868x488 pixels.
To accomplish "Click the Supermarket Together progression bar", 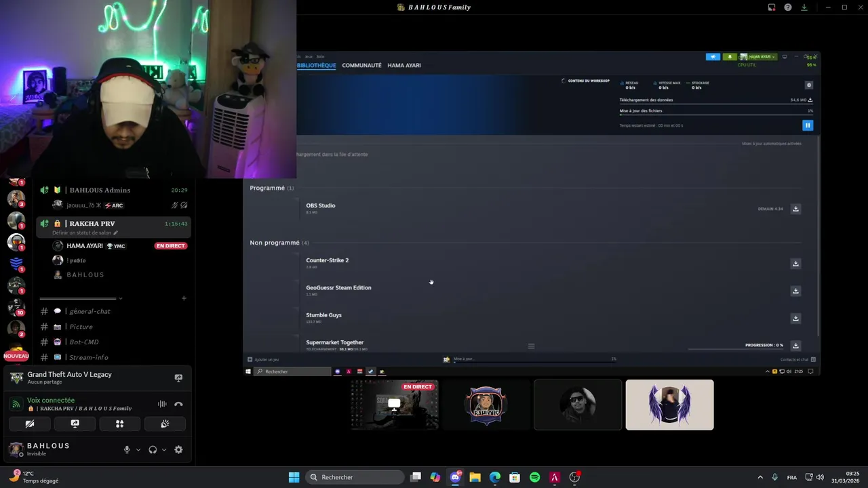I will (736, 349).
